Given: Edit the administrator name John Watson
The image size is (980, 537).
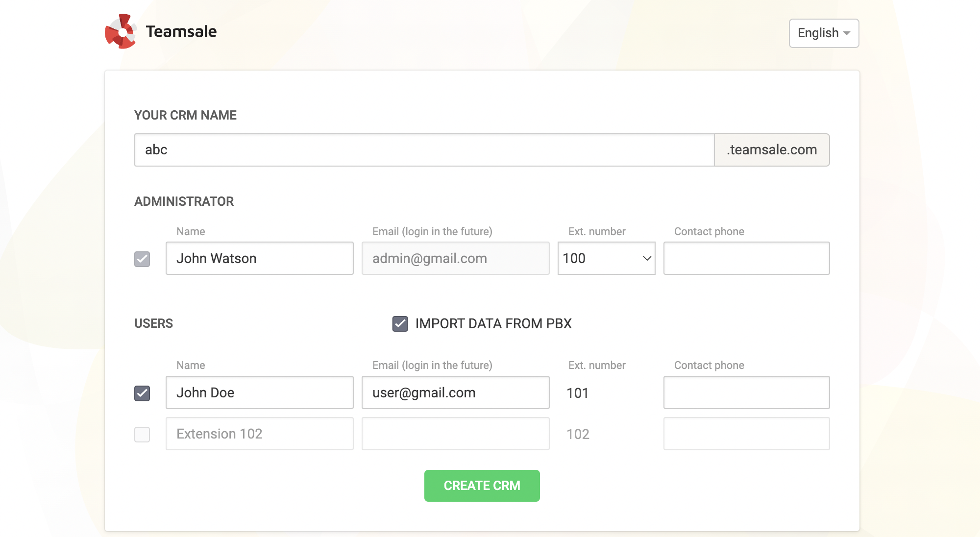Looking at the screenshot, I should click(259, 258).
